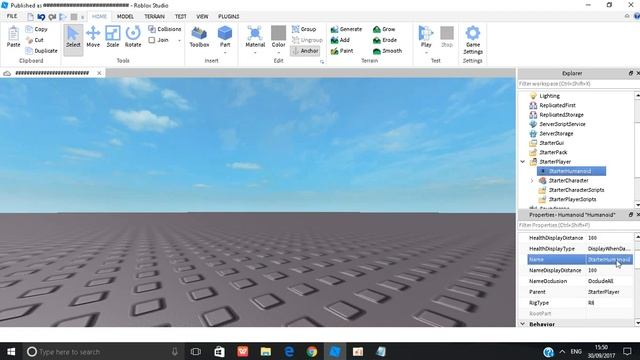Activate the Scale tool
This screenshot has height=360, width=640.
coord(113,37)
